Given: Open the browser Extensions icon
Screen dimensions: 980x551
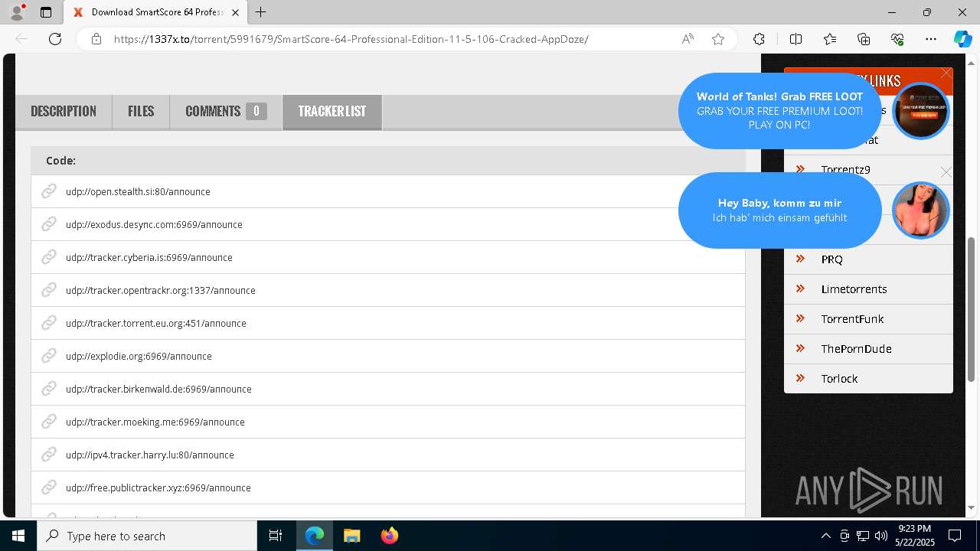Looking at the screenshot, I should [759, 39].
